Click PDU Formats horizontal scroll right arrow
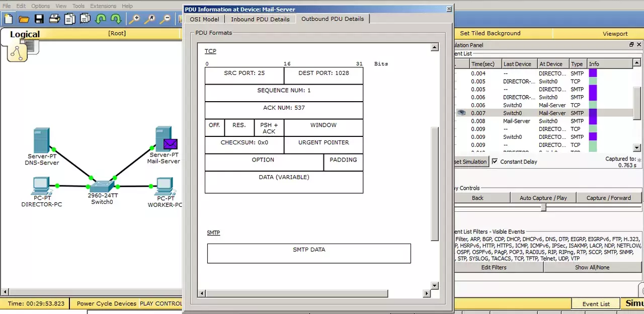This screenshot has width=644, height=314. (x=427, y=293)
